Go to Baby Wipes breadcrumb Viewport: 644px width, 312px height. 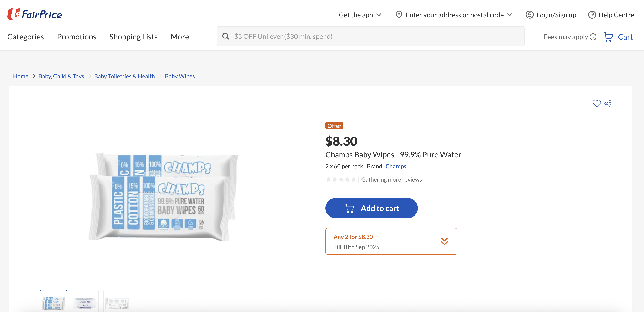pyautogui.click(x=179, y=76)
